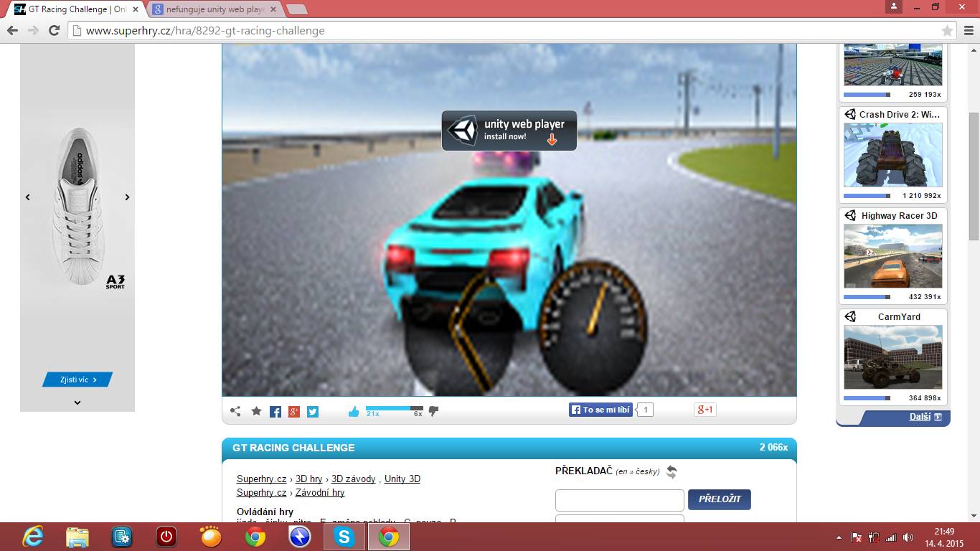Open the '3D hry' link
Screen dimensions: 980x551
[308, 479]
